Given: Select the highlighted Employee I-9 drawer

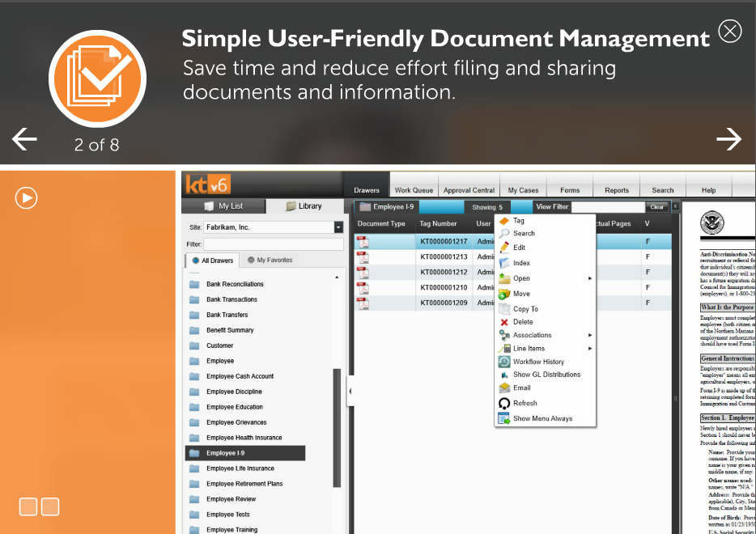Looking at the screenshot, I should pos(245,453).
